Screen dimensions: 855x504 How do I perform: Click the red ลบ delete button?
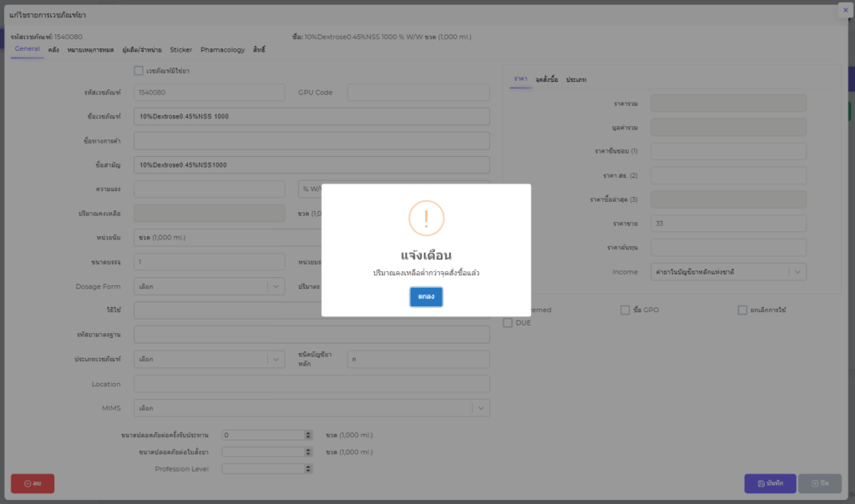(33, 483)
